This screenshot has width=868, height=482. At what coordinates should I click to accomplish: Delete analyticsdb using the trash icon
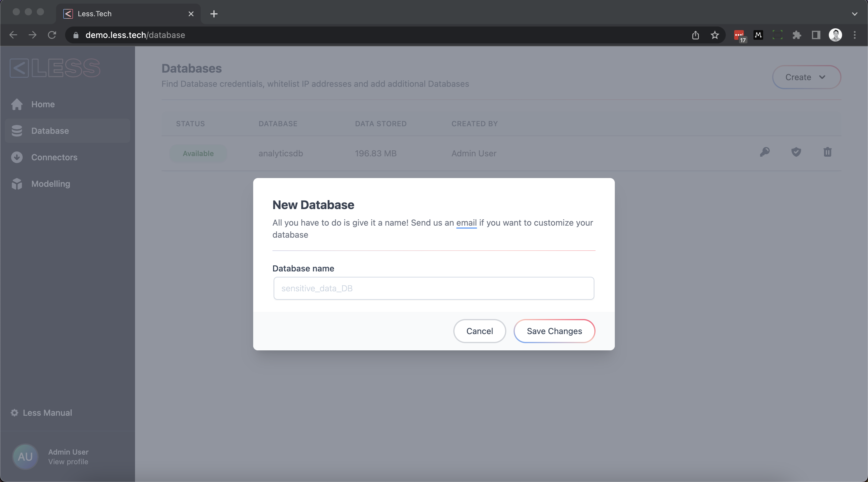[x=828, y=152]
